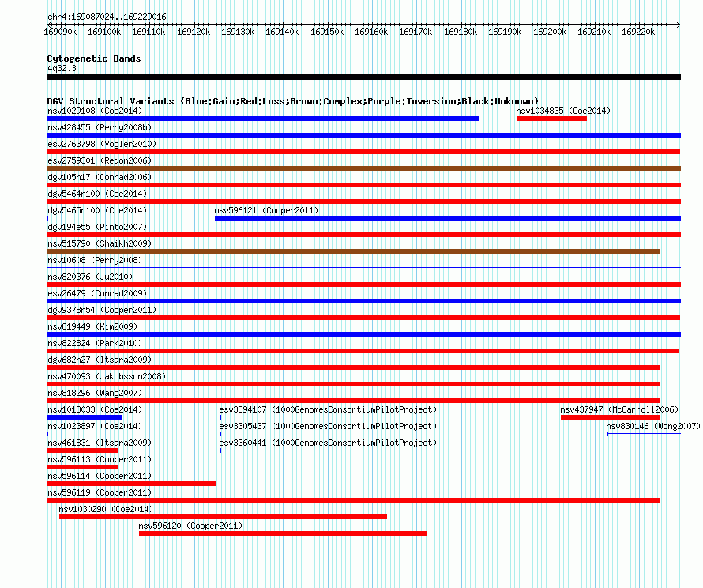The image size is (703, 588).
Task: Click the 169220k ruler tick label
Action: coord(638,32)
